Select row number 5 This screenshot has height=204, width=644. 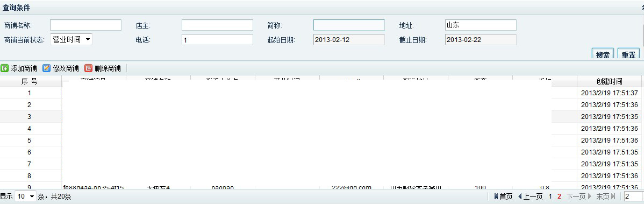point(29,140)
